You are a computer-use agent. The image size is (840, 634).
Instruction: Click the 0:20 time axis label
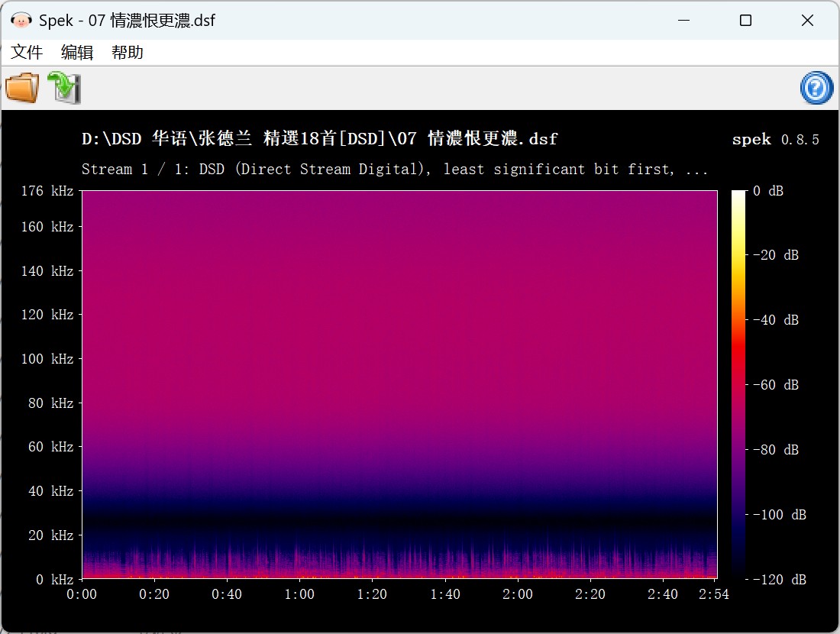coord(154,594)
